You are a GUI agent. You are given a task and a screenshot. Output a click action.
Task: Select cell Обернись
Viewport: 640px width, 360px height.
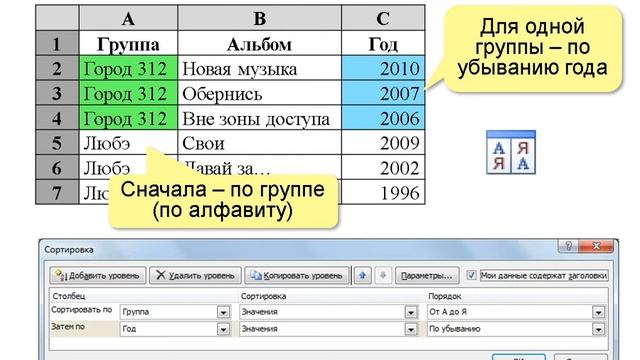tap(260, 93)
